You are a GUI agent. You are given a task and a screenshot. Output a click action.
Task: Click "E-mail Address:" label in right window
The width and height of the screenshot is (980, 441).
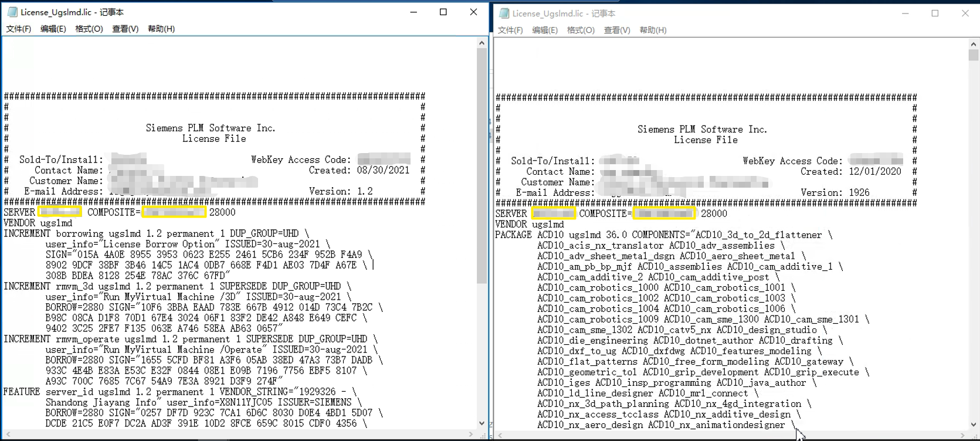tap(555, 192)
